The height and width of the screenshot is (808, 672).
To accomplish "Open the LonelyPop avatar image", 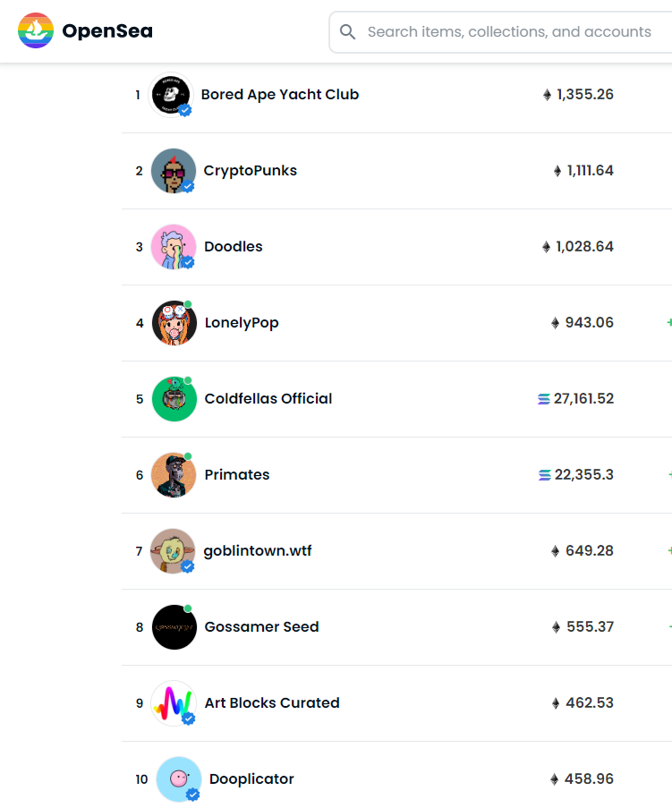I will (x=174, y=323).
